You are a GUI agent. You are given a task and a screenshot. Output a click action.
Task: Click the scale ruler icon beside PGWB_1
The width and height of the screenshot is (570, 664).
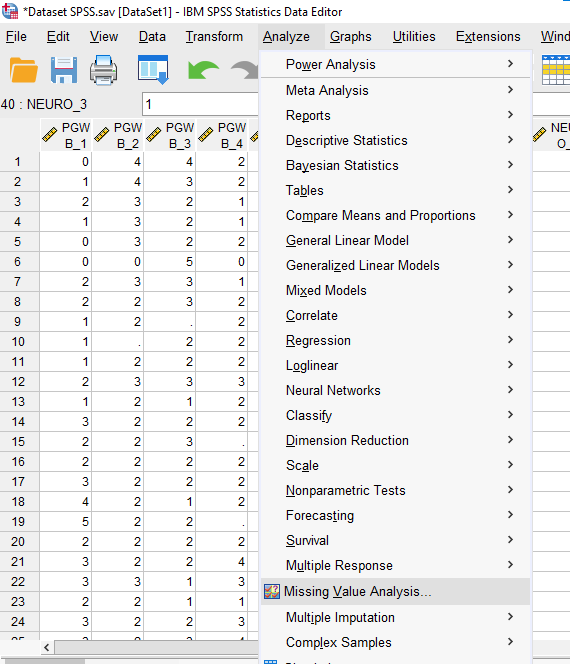click(50, 135)
